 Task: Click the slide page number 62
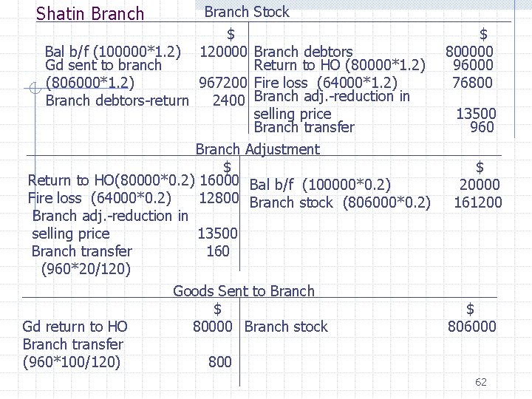click(x=481, y=382)
